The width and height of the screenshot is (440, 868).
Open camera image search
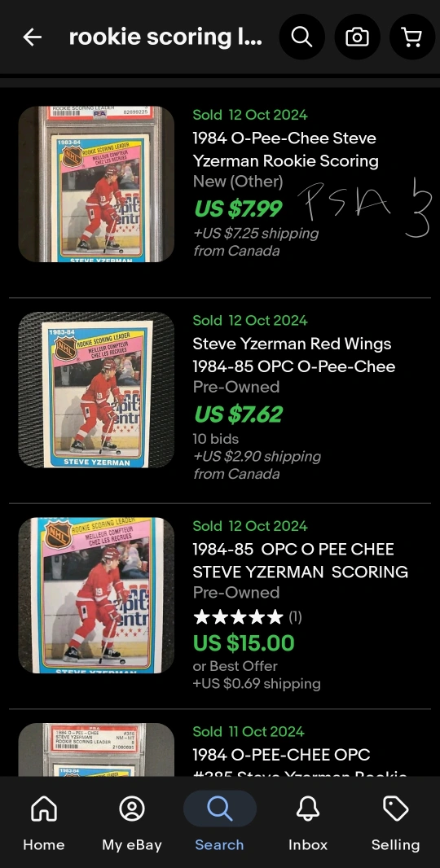point(358,37)
